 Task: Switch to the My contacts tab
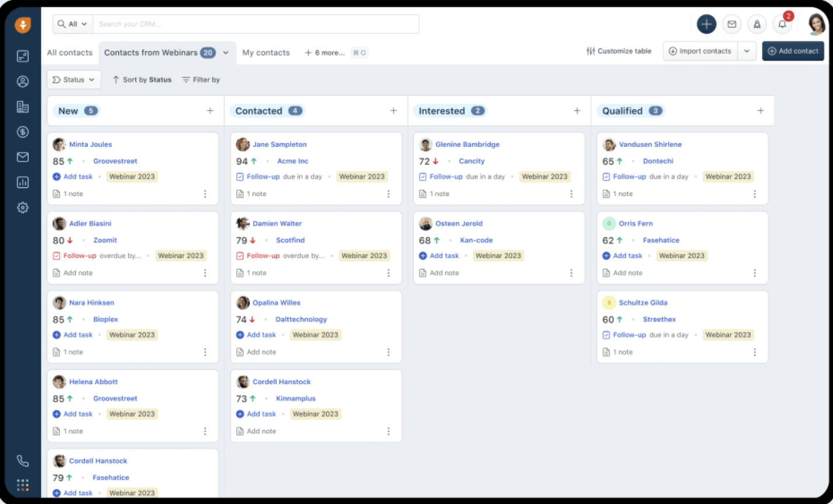pyautogui.click(x=266, y=52)
